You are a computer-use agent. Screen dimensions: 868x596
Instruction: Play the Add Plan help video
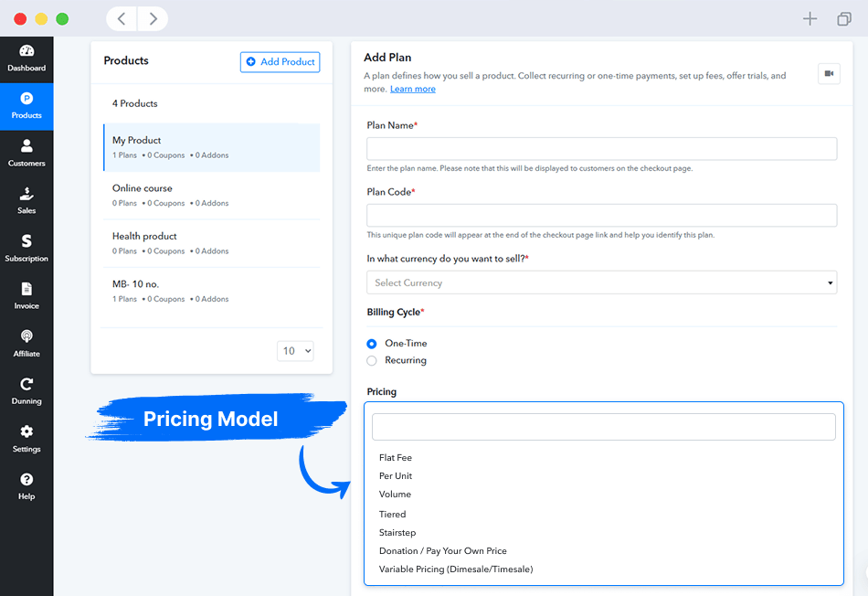[828, 72]
